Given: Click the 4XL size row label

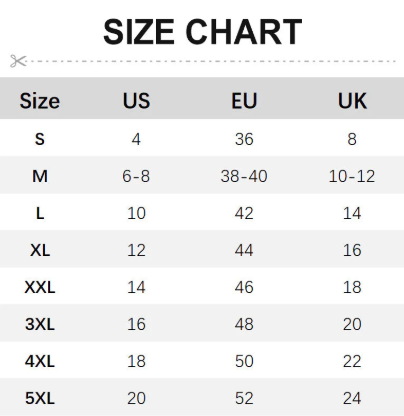Looking at the screenshot, I should (x=40, y=361).
